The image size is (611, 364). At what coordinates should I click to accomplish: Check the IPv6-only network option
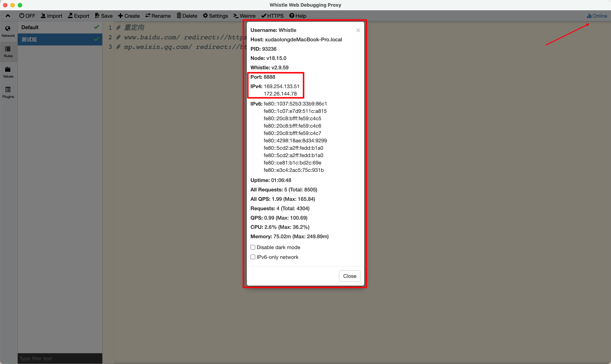click(253, 257)
